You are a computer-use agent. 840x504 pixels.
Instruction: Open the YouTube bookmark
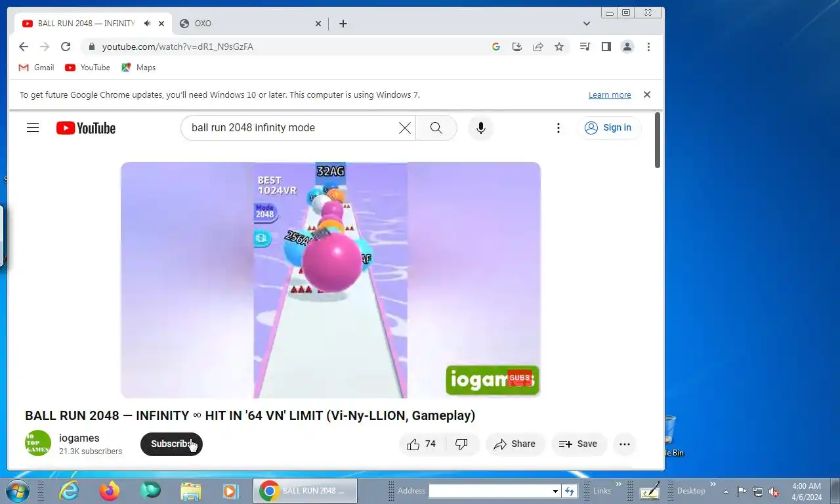(x=87, y=68)
